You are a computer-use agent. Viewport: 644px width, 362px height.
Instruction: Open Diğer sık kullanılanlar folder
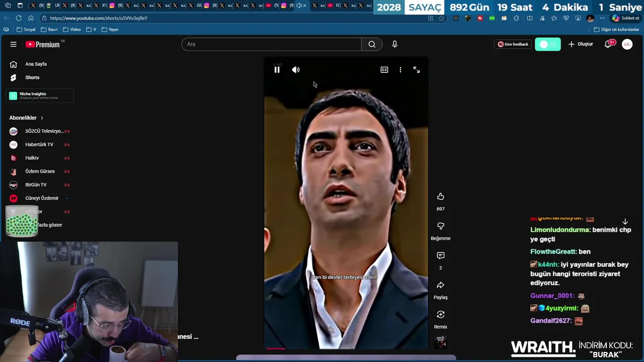point(616,30)
